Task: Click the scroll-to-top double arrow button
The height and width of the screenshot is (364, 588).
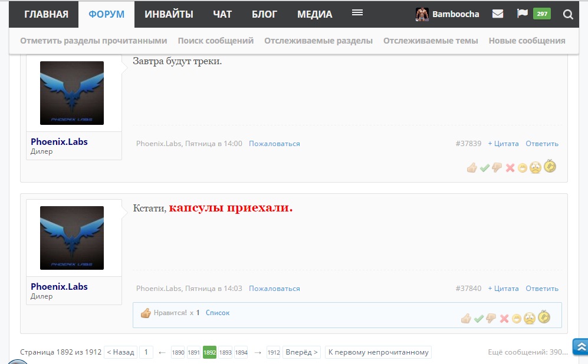Action: pyautogui.click(x=580, y=347)
